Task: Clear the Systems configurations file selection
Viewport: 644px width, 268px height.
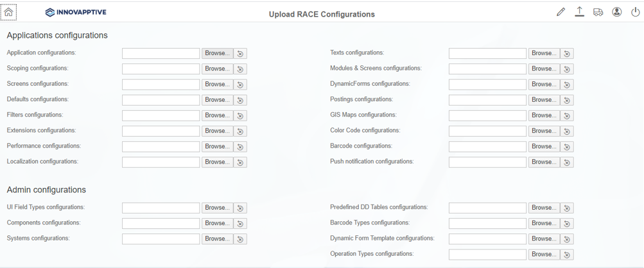Action: click(240, 239)
